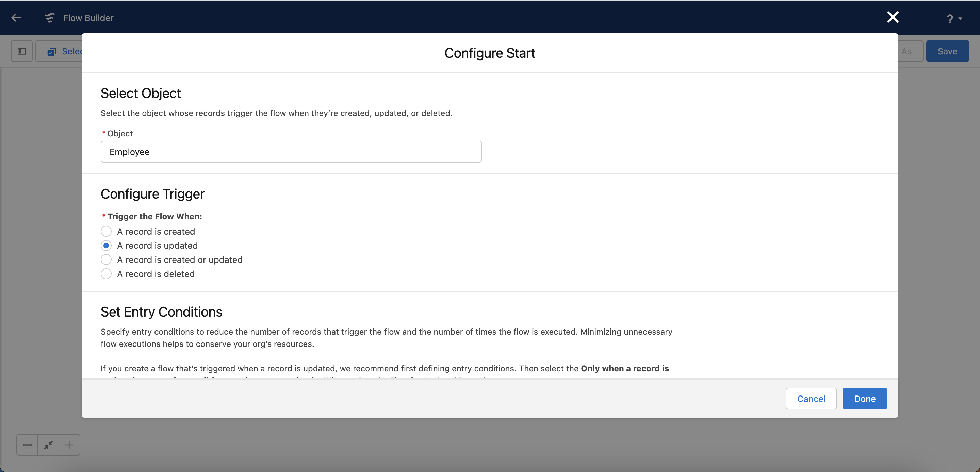Click the Flow Builder logo icon
Screen dimensions: 980x472
[49, 17]
